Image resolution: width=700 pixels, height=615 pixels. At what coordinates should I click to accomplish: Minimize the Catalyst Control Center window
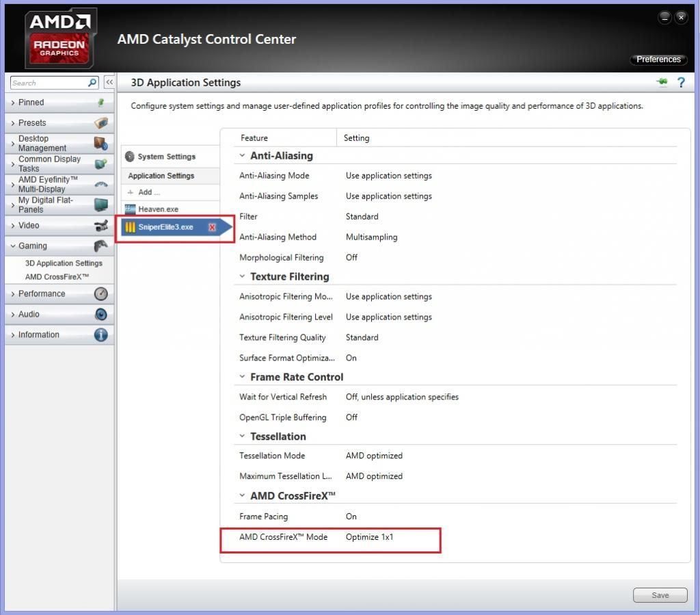[x=664, y=18]
